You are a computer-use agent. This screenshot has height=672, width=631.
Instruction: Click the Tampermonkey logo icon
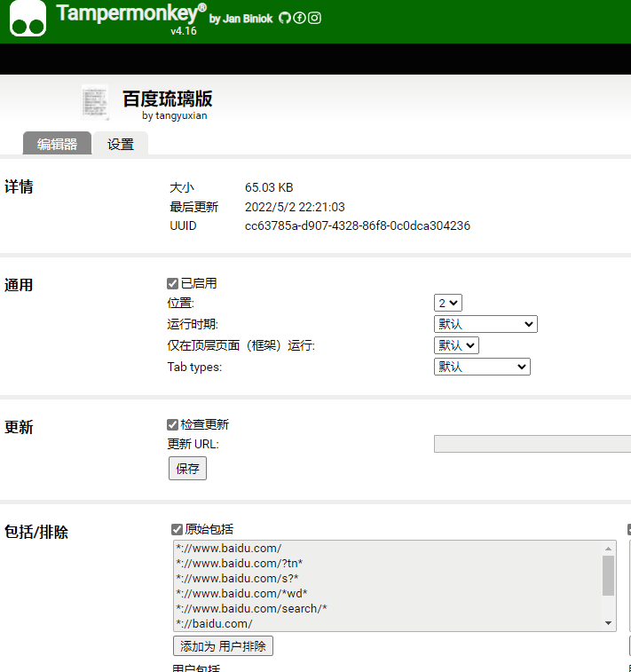28,19
